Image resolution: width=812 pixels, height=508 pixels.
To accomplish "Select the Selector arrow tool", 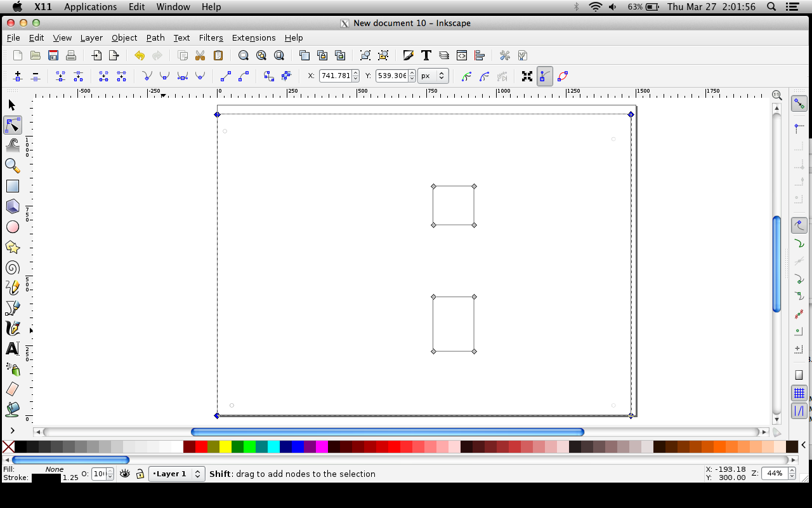I will pyautogui.click(x=12, y=105).
